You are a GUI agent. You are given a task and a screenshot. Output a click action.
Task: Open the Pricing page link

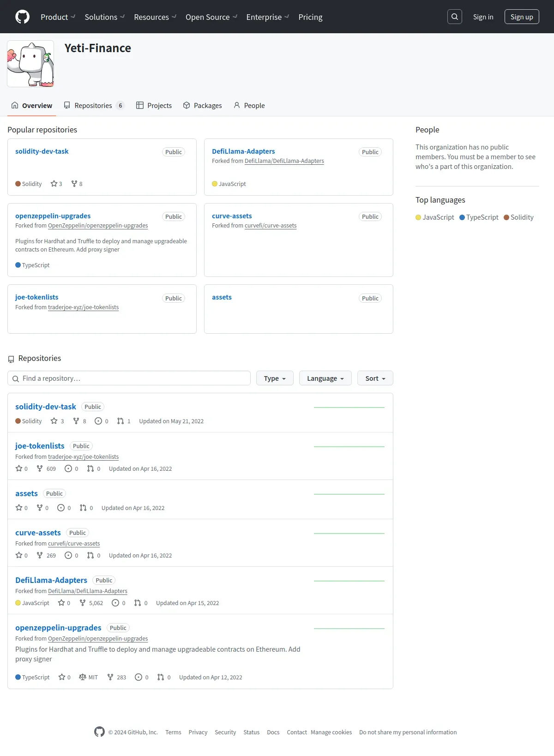tap(310, 17)
